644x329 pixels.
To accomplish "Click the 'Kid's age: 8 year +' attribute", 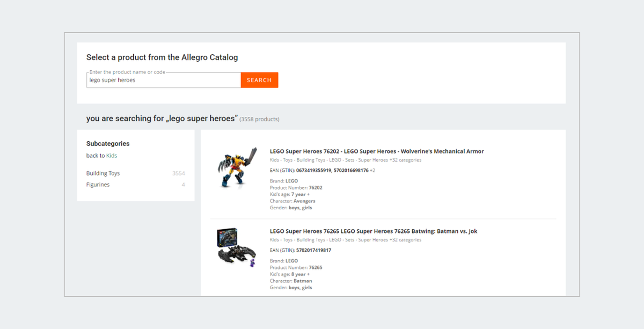I will (290, 274).
